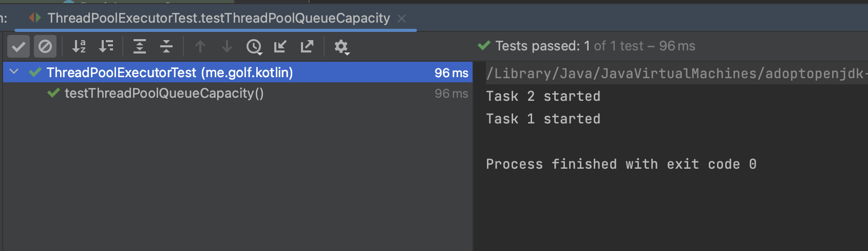
Task: Go to next failed test arrow
Action: [227, 47]
